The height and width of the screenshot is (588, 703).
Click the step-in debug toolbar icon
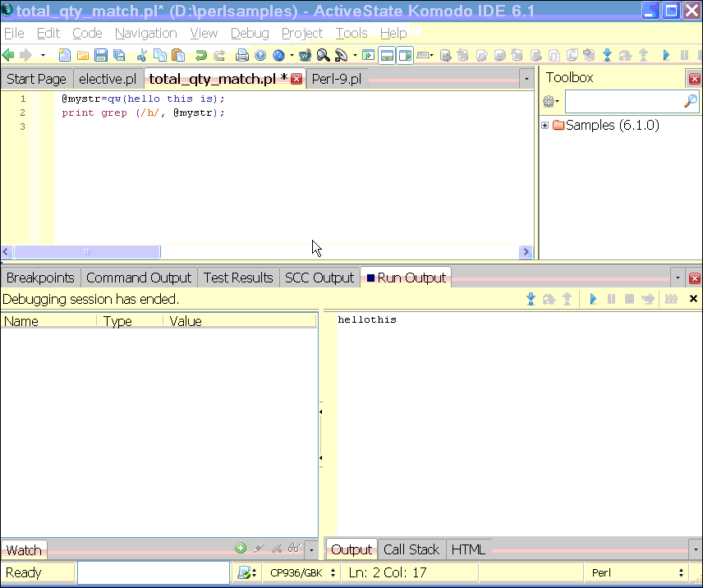(607, 55)
